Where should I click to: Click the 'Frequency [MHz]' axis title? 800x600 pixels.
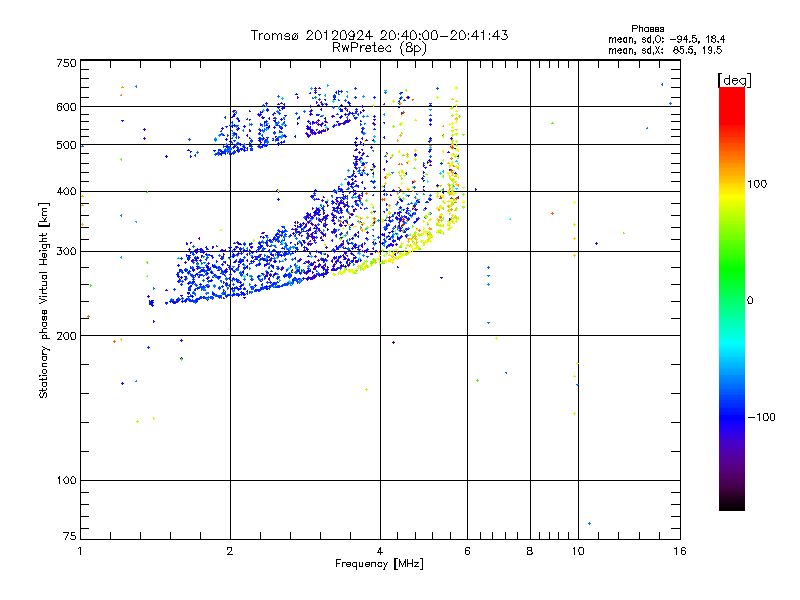[379, 564]
